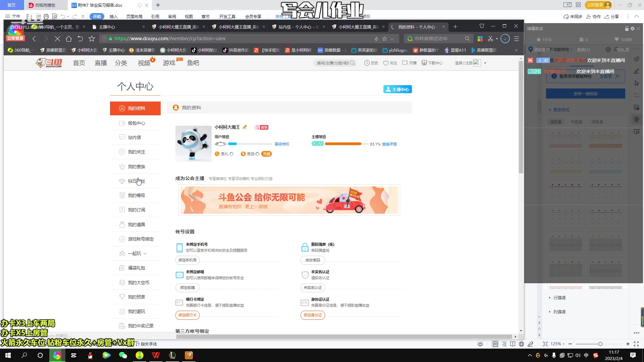The image size is (644, 362).
Task: Click 绑定银行卡 button
Action: click(187, 315)
